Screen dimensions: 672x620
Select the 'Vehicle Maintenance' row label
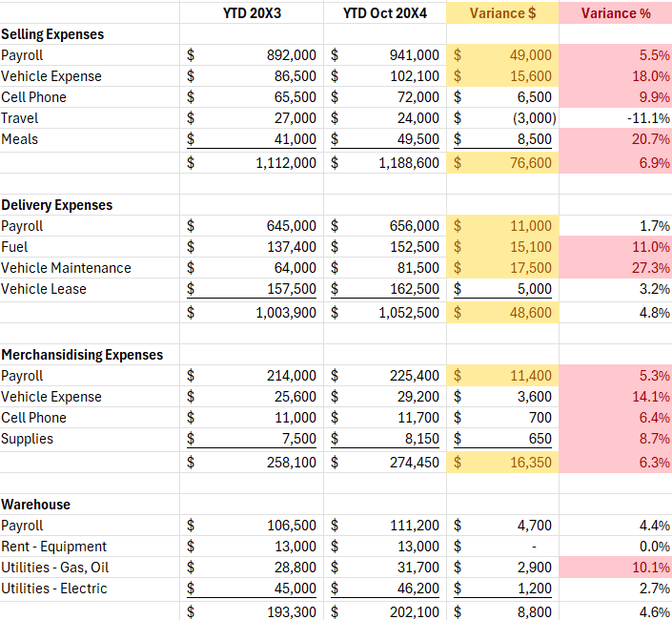point(66,268)
